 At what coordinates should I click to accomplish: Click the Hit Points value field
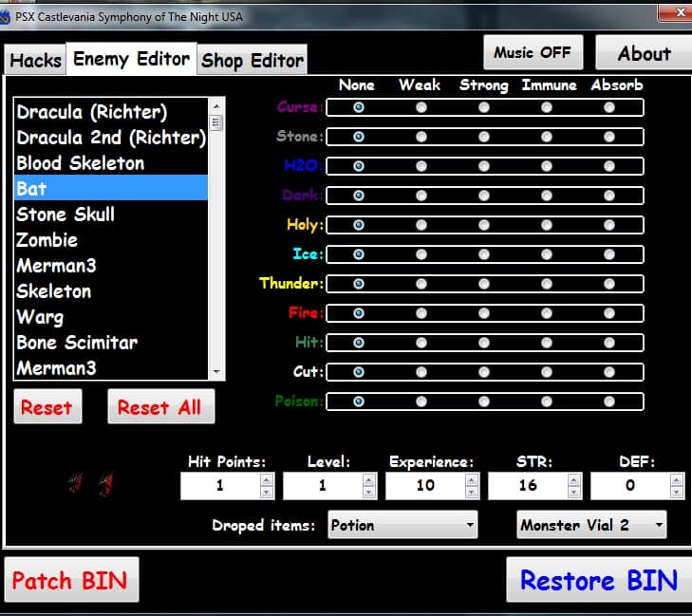click(220, 486)
